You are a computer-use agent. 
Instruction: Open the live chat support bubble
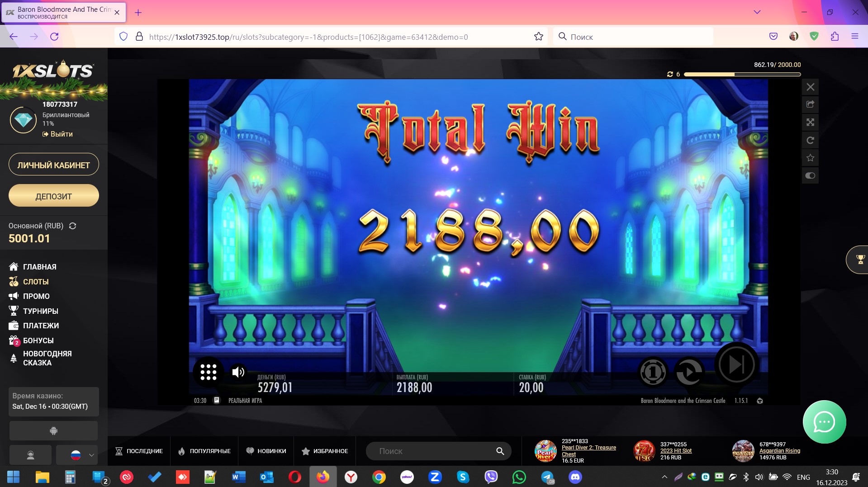[824, 422]
